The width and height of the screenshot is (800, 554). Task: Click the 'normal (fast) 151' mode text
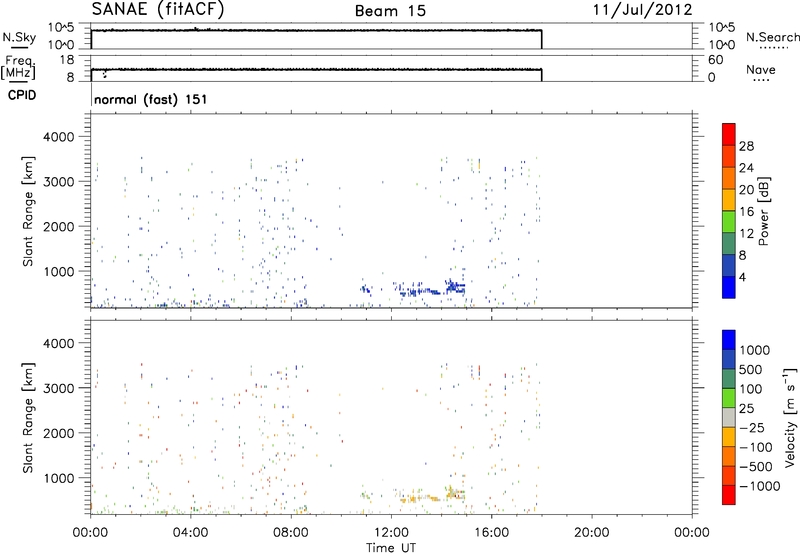[151, 99]
